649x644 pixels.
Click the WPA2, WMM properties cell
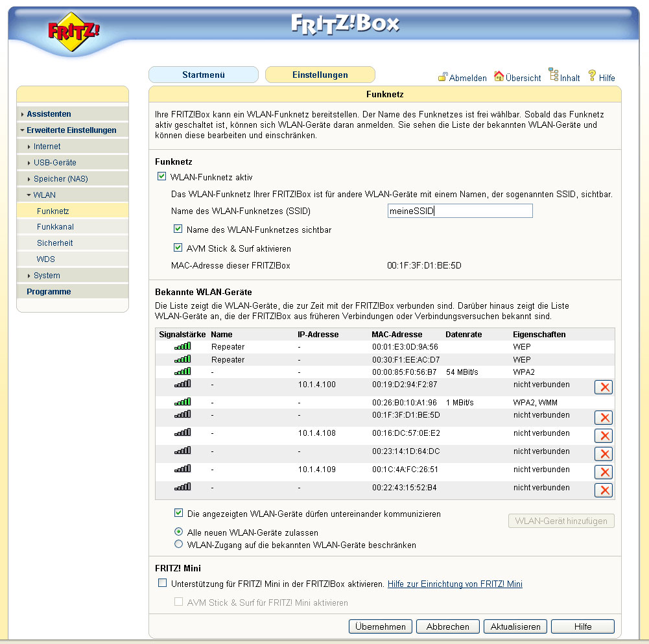(535, 403)
